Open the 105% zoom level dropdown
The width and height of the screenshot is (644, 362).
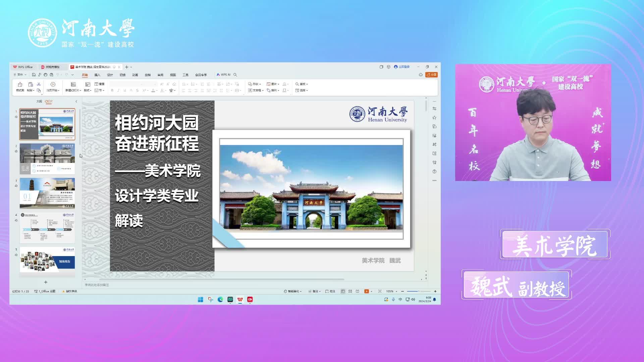pos(391,291)
